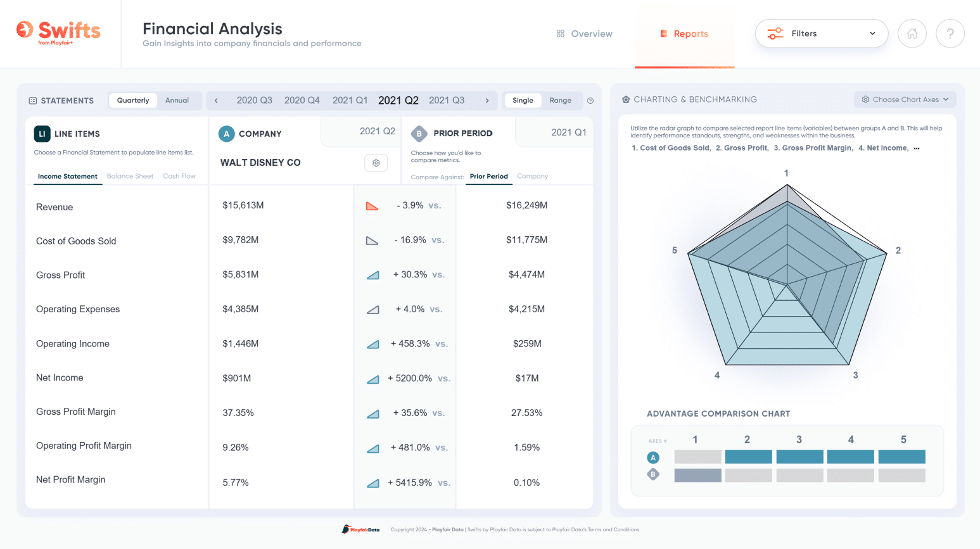
Task: Click the LI line items badge
Action: point(42,134)
